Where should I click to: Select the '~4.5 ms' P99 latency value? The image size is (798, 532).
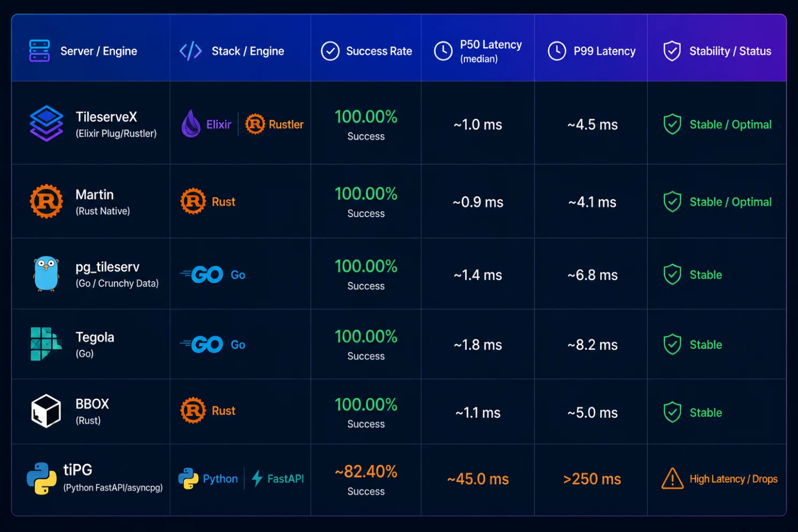point(593,124)
